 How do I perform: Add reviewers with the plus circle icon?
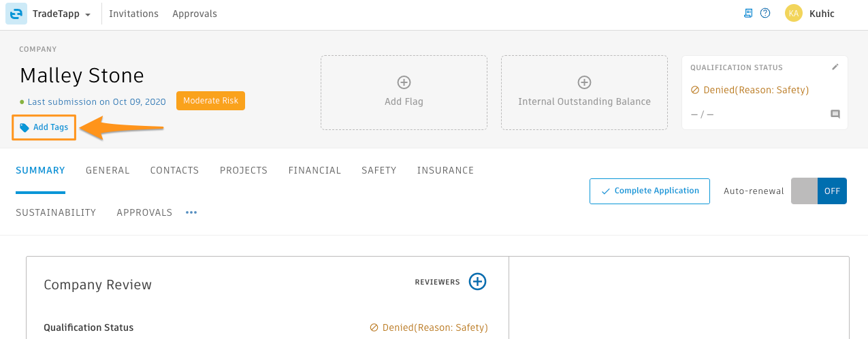[x=478, y=281]
